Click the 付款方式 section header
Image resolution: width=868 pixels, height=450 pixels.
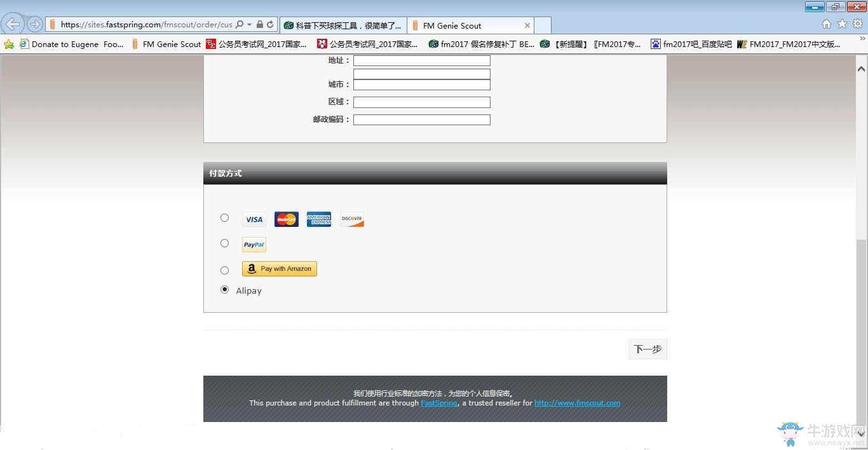pyautogui.click(x=435, y=173)
